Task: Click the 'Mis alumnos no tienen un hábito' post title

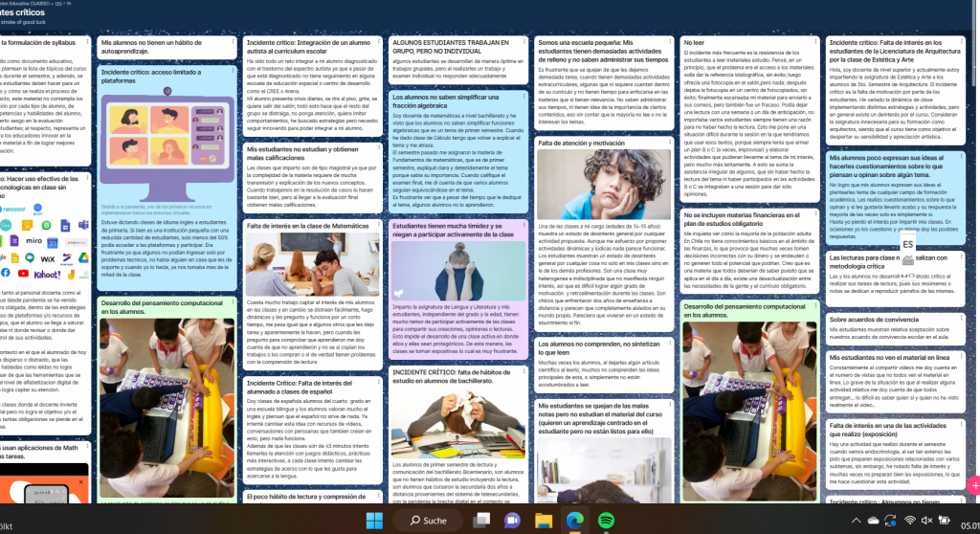Action: [163, 48]
